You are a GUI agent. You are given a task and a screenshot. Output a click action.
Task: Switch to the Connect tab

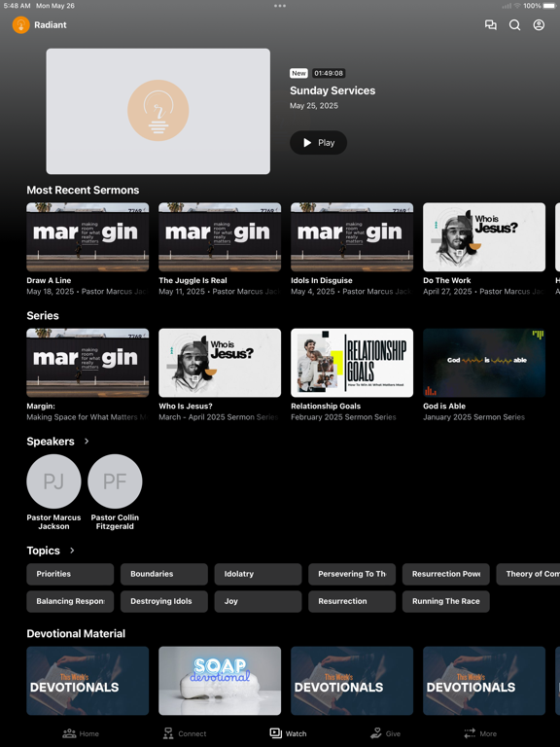tap(185, 733)
